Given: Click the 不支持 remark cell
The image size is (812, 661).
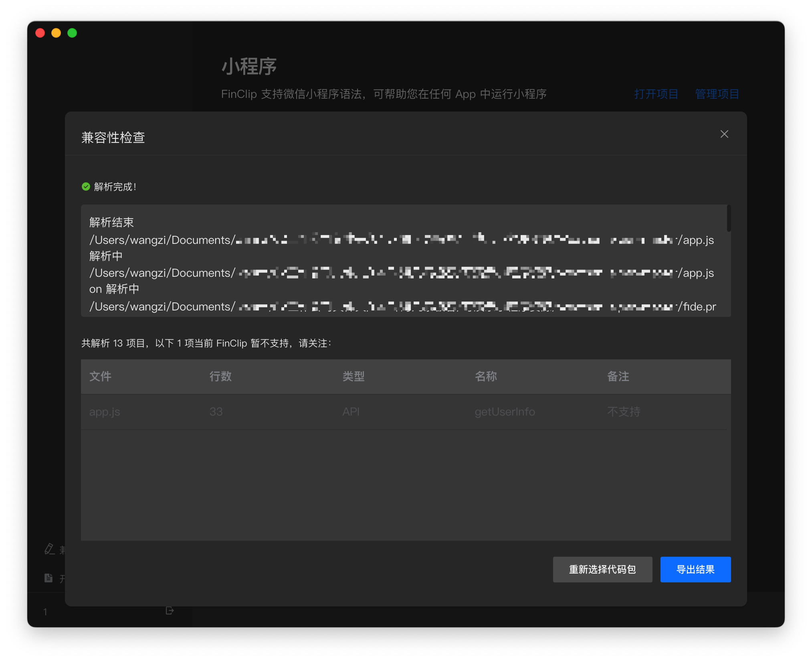Looking at the screenshot, I should 624,412.
